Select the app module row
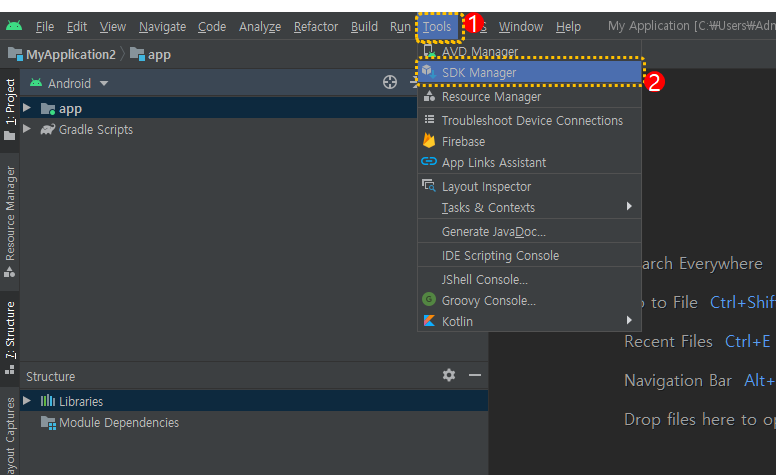This screenshot has width=776, height=475. click(x=218, y=108)
